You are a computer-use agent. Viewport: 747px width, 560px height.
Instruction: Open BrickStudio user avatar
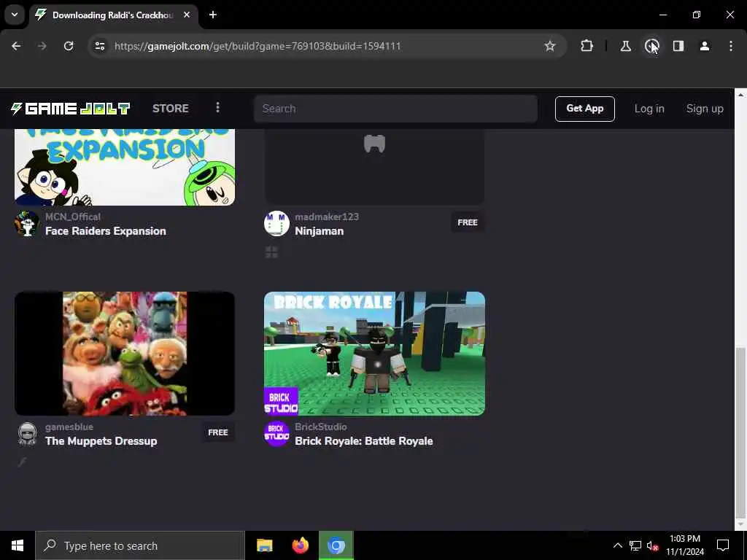(276, 434)
